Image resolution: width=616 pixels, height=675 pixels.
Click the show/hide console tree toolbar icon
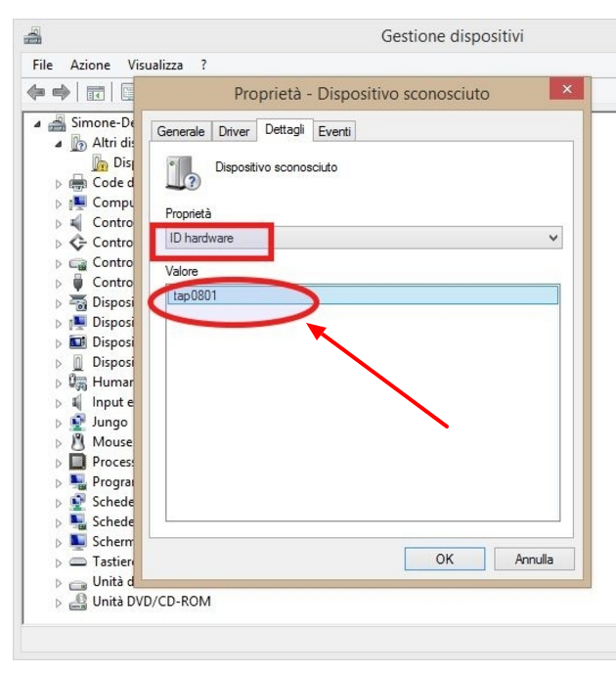click(x=96, y=93)
